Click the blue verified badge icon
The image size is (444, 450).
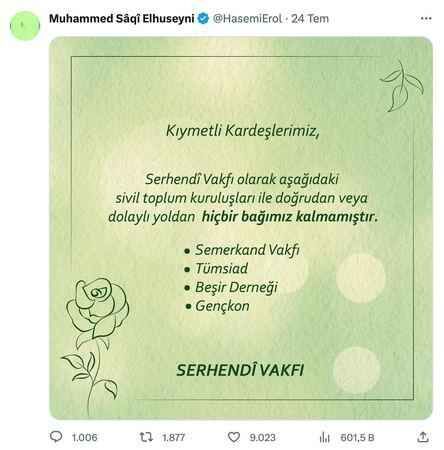click(203, 18)
